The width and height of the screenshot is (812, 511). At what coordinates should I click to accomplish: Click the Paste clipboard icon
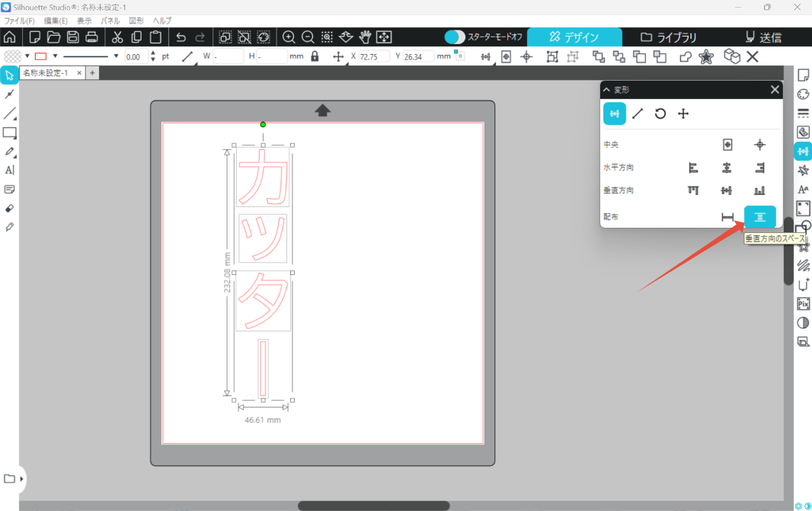pos(155,37)
